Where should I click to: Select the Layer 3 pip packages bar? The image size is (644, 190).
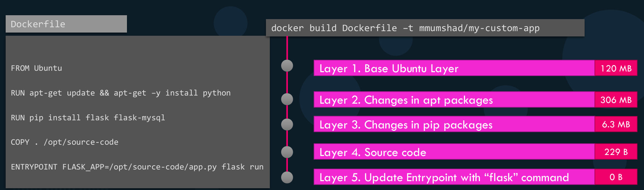point(454,125)
